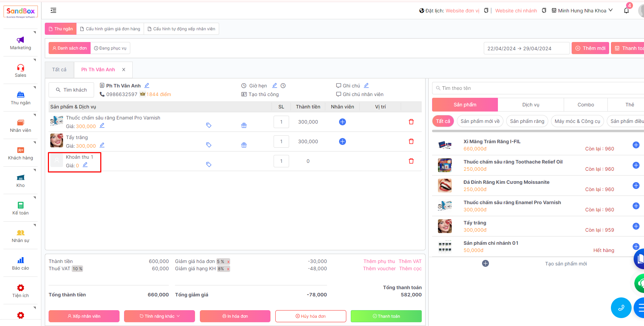Open the date range picker
The height and width of the screenshot is (326, 644).
[x=526, y=48]
